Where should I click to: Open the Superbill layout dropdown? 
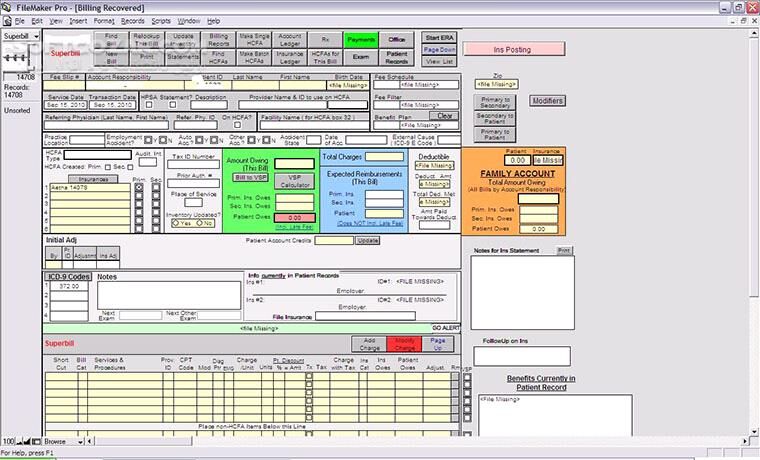pyautogui.click(x=20, y=36)
